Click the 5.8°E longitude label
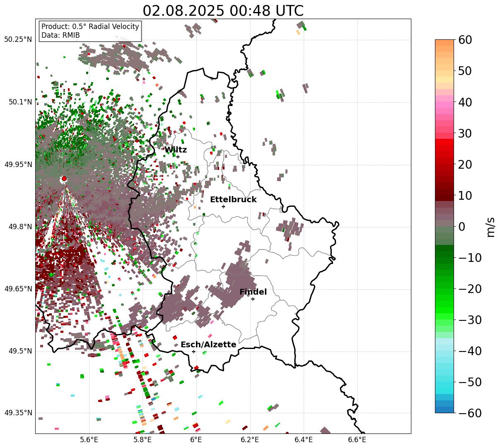Screen dimensions: 500x448 point(143,440)
